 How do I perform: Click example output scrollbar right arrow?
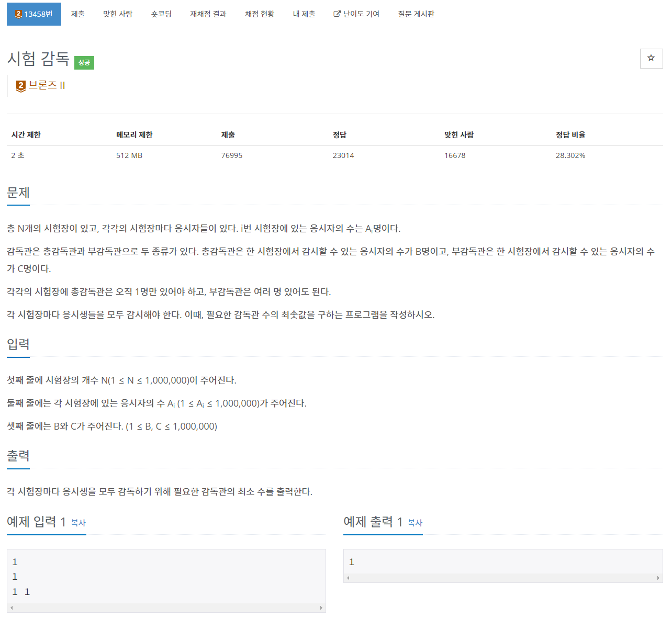pyautogui.click(x=658, y=578)
